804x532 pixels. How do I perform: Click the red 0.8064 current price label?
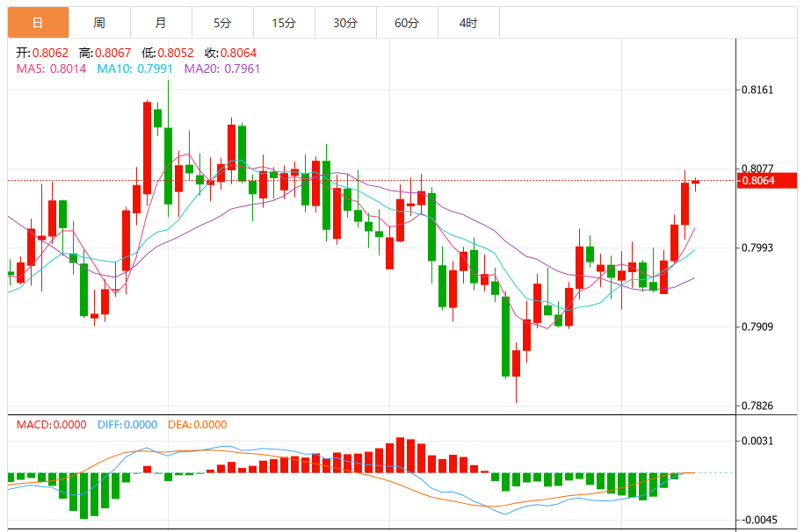tap(766, 181)
